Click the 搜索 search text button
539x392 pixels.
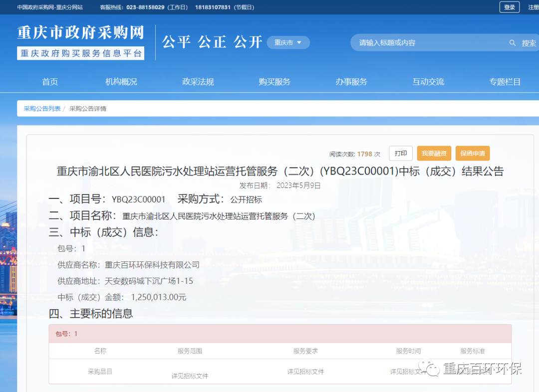pos(530,43)
